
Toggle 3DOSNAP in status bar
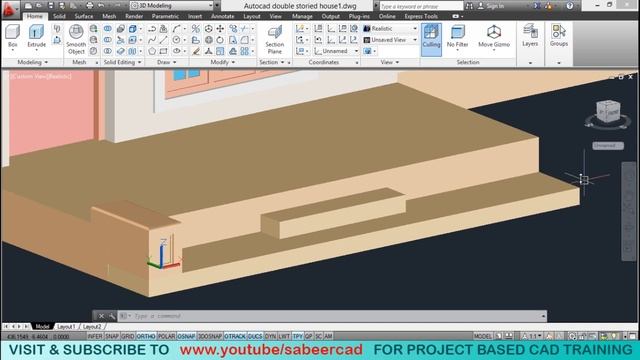(210, 336)
